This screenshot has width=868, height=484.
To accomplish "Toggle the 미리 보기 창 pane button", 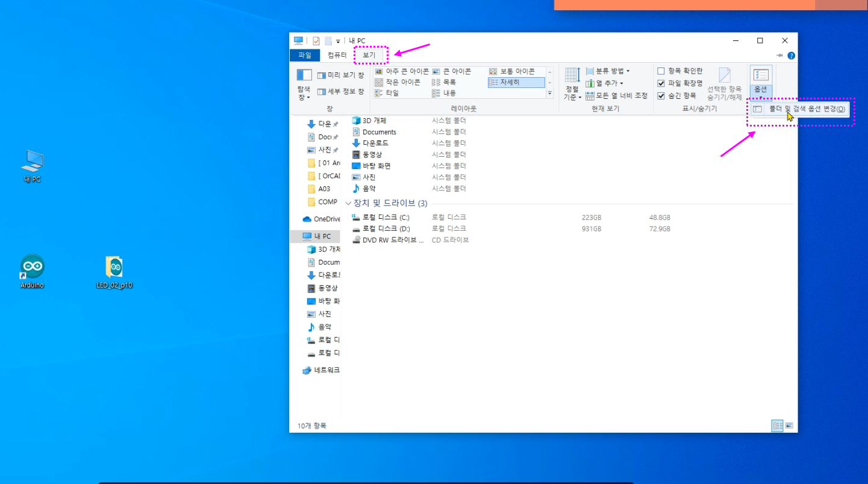I will pos(340,75).
